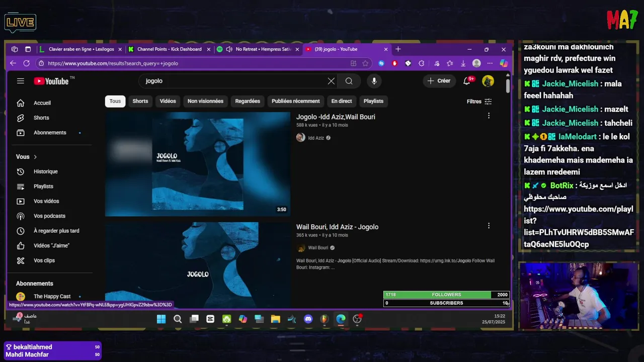Go back in browser
Viewport: 644px width, 362px height.
pyautogui.click(x=13, y=63)
